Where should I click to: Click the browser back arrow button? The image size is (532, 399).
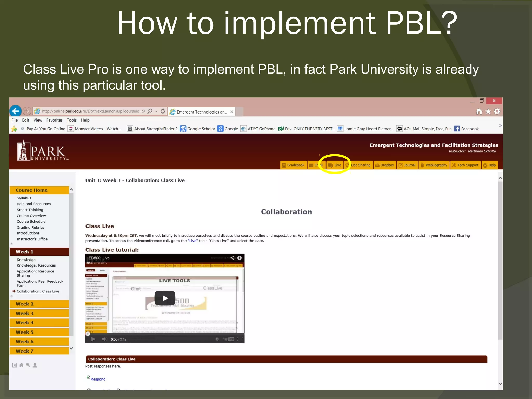click(16, 111)
